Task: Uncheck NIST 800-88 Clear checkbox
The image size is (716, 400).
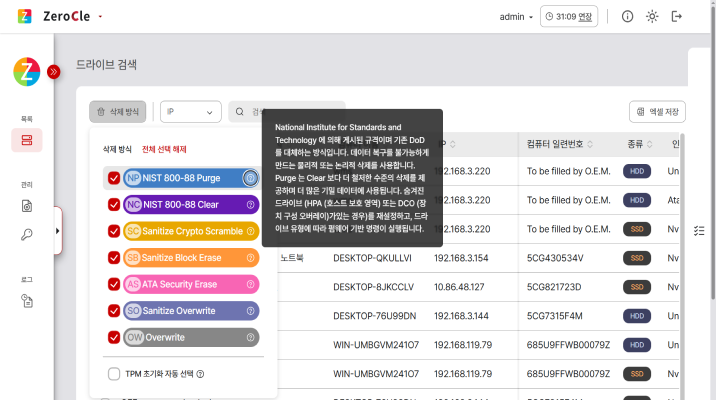Action: [114, 205]
